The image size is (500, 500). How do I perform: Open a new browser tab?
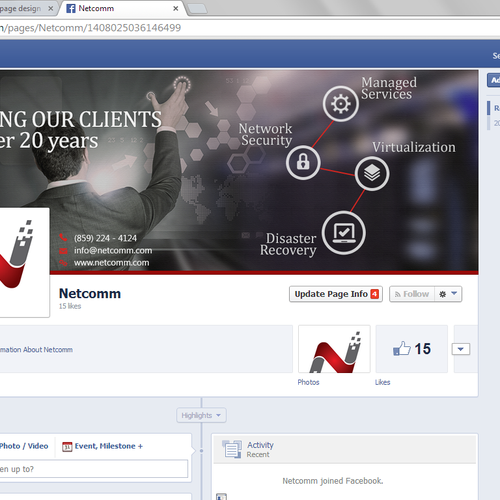click(198, 9)
